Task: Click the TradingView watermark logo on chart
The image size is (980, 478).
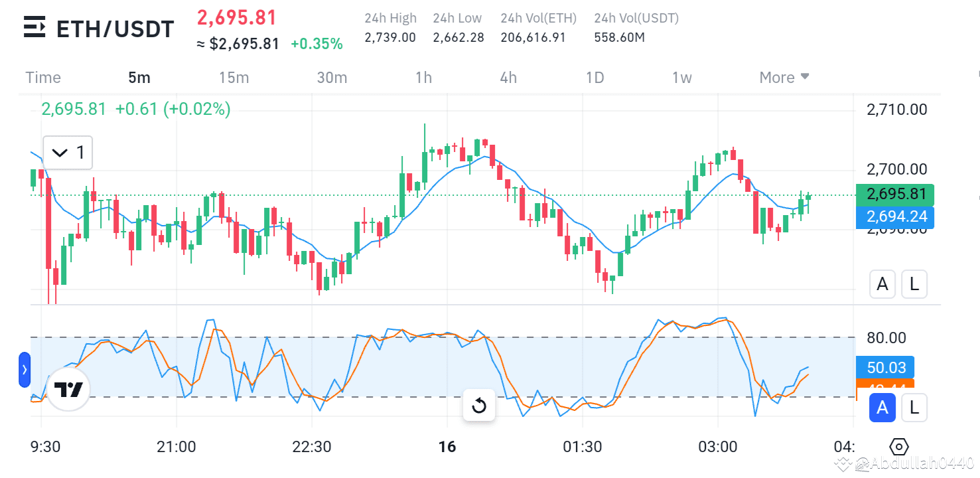Action: pos(68,390)
